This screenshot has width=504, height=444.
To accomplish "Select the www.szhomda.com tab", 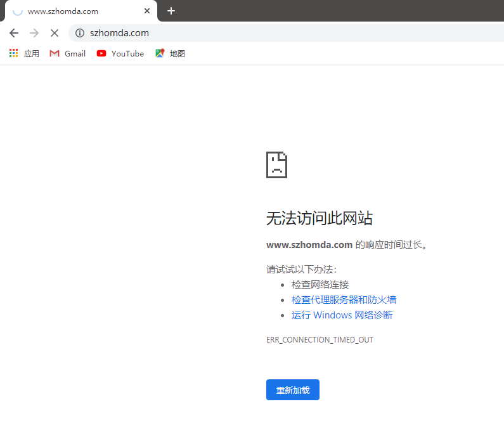I will click(70, 11).
